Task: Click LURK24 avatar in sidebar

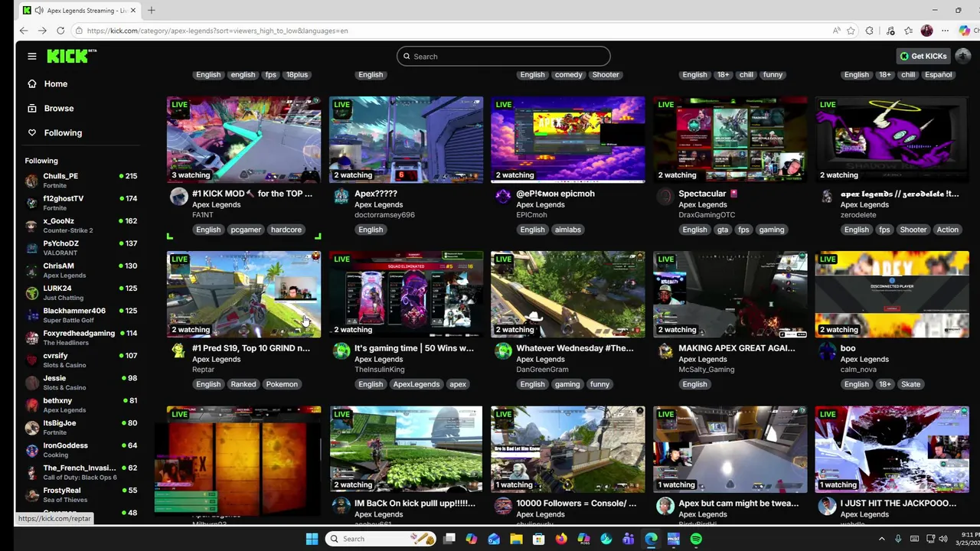Action: pos(31,292)
